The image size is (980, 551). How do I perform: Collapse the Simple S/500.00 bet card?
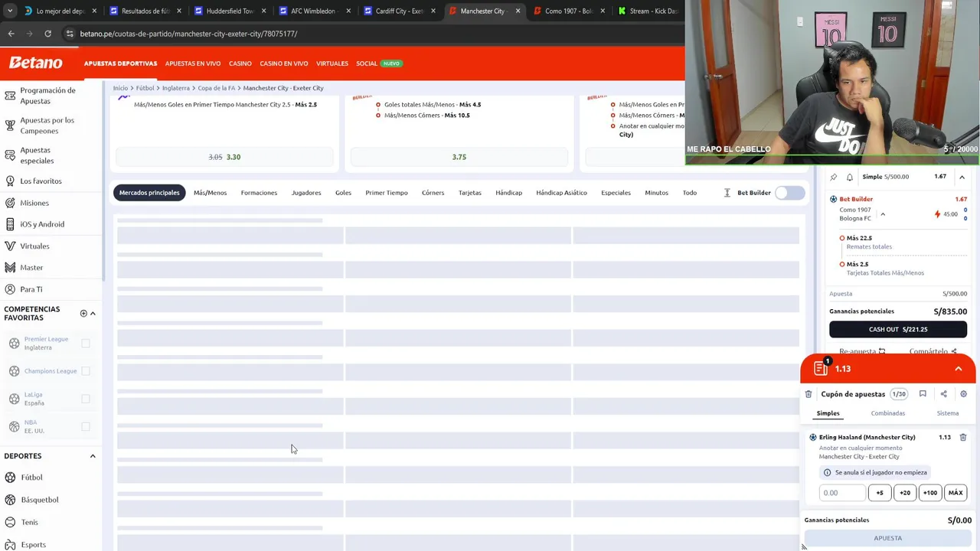[962, 177]
